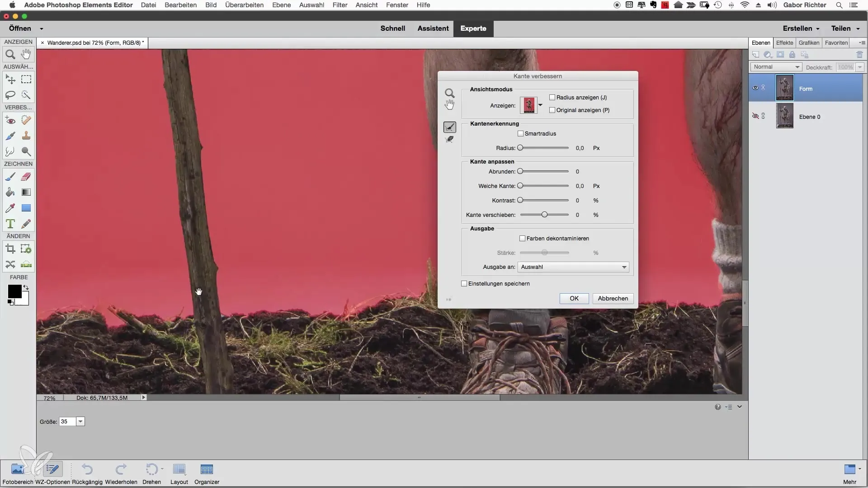
Task: Select the Move tool
Action: click(10, 80)
